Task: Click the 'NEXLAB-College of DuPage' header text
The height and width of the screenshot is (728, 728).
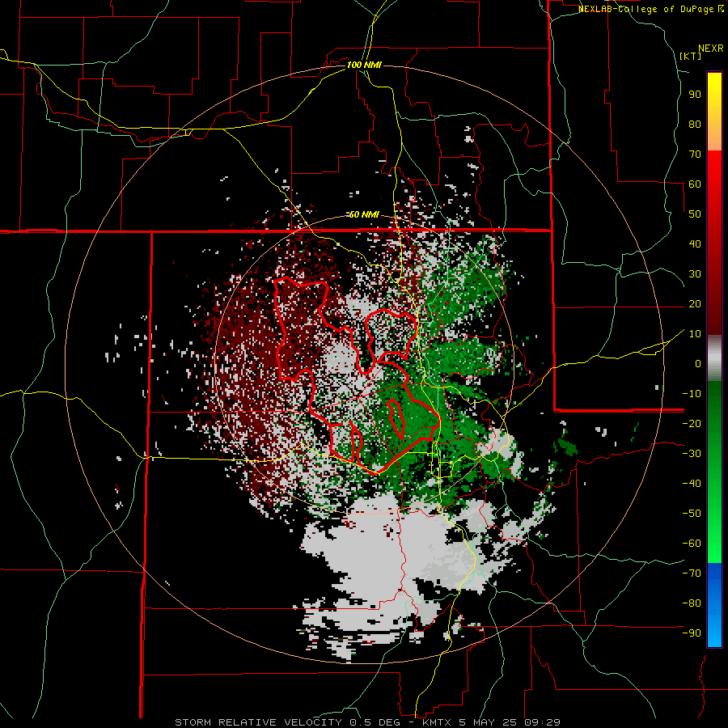Action: pos(647,9)
